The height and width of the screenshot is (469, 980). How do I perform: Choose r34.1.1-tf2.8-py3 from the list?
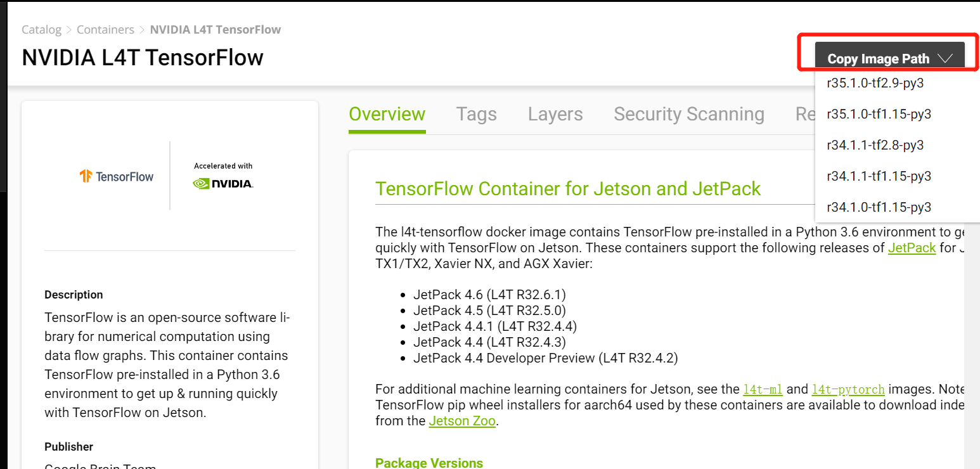[x=875, y=145]
